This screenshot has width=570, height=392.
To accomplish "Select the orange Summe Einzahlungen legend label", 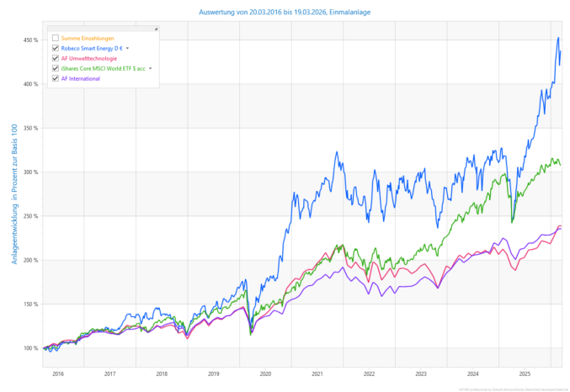I will [x=88, y=39].
